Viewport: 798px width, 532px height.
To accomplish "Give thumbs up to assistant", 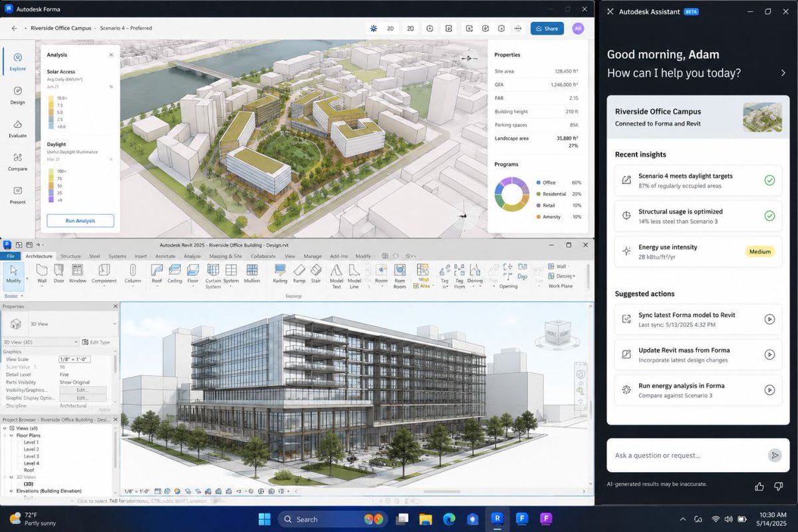I will point(759,487).
